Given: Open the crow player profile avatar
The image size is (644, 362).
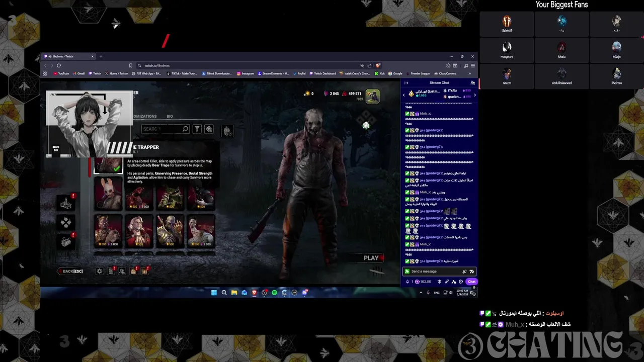Looking at the screenshot, I should pyautogui.click(x=372, y=96).
